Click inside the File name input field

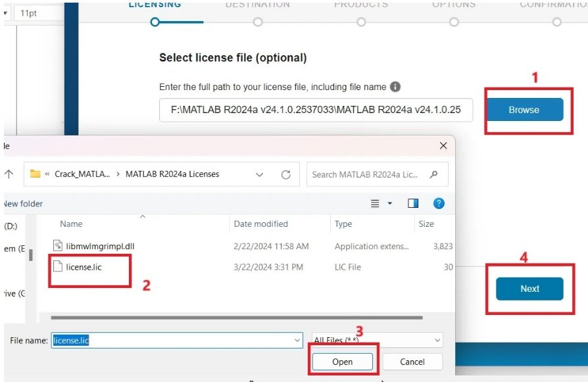click(164, 340)
